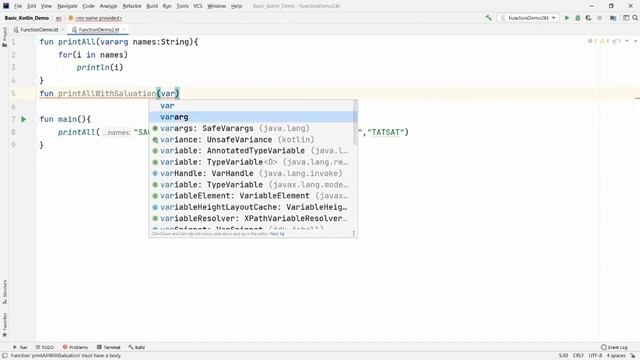Run with coverage icon in toolbar
The image size is (640, 360).
pos(588,18)
